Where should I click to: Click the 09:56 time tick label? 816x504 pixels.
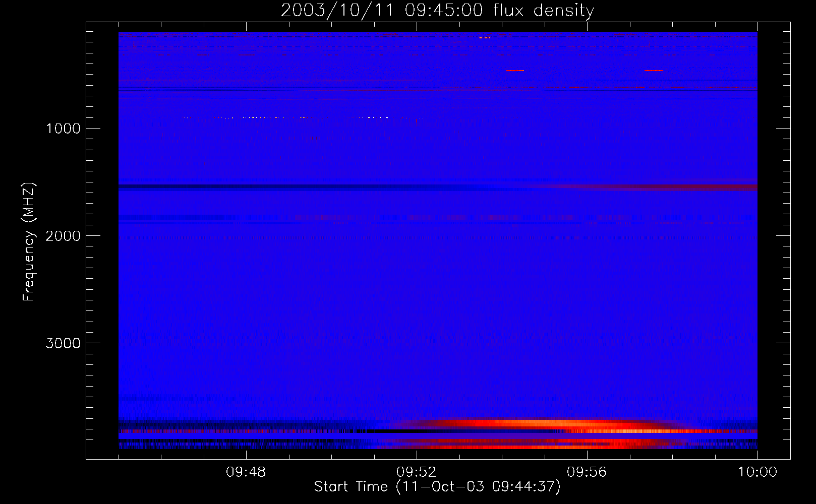(587, 472)
